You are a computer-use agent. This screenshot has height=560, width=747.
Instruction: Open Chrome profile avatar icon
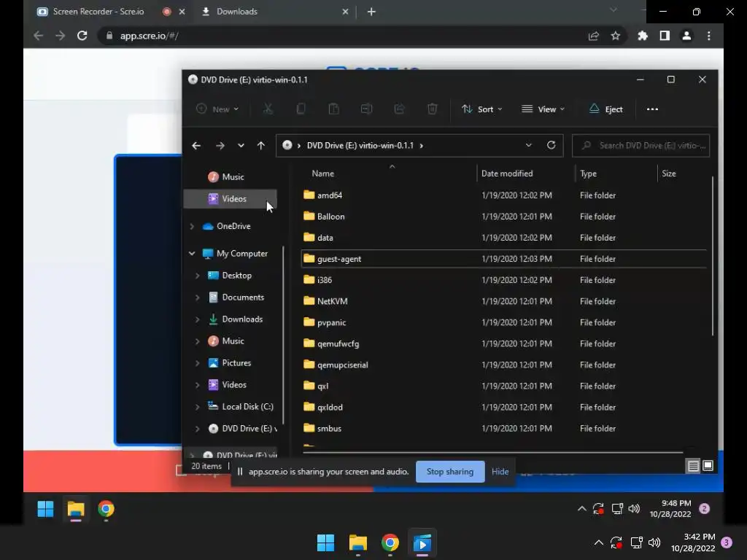click(686, 36)
